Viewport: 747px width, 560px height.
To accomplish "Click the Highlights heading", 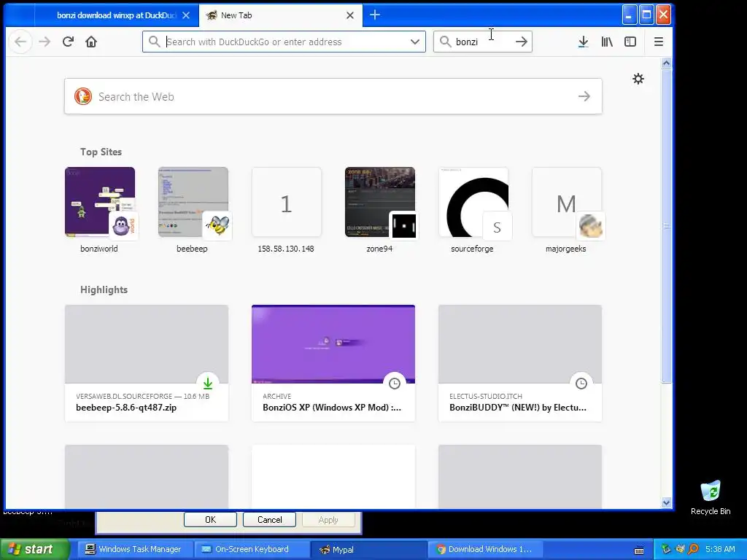I will click(x=104, y=289).
